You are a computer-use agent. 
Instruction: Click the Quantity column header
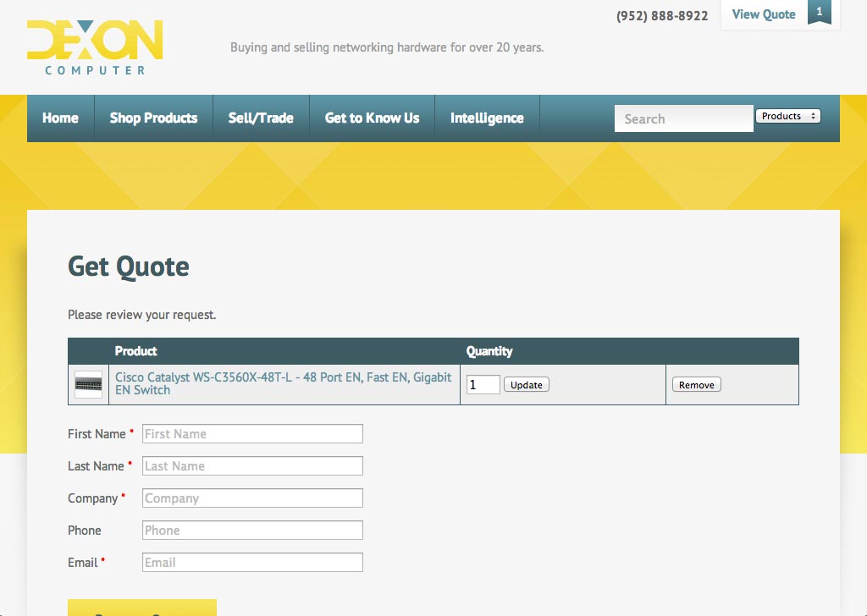pyautogui.click(x=489, y=351)
